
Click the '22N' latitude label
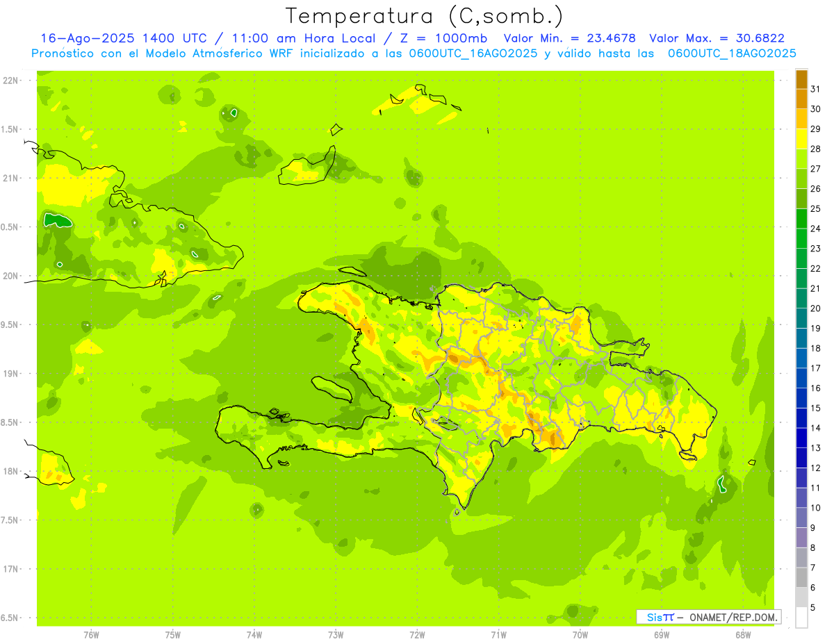point(11,81)
